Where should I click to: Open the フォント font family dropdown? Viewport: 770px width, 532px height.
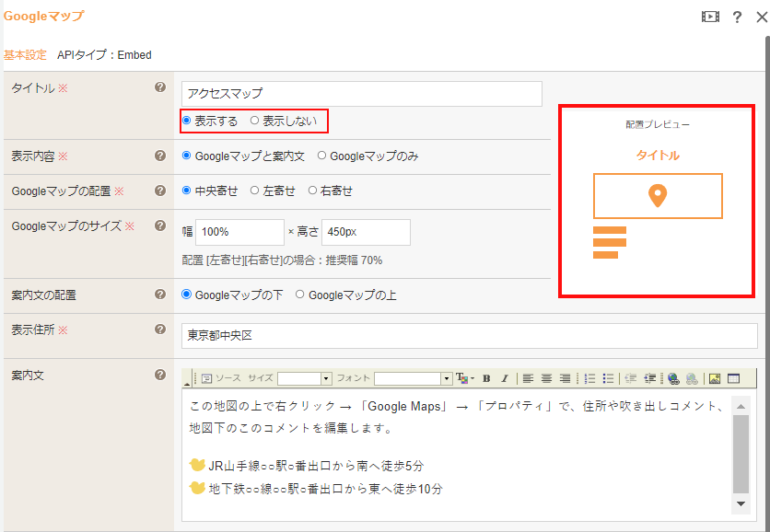tap(447, 379)
